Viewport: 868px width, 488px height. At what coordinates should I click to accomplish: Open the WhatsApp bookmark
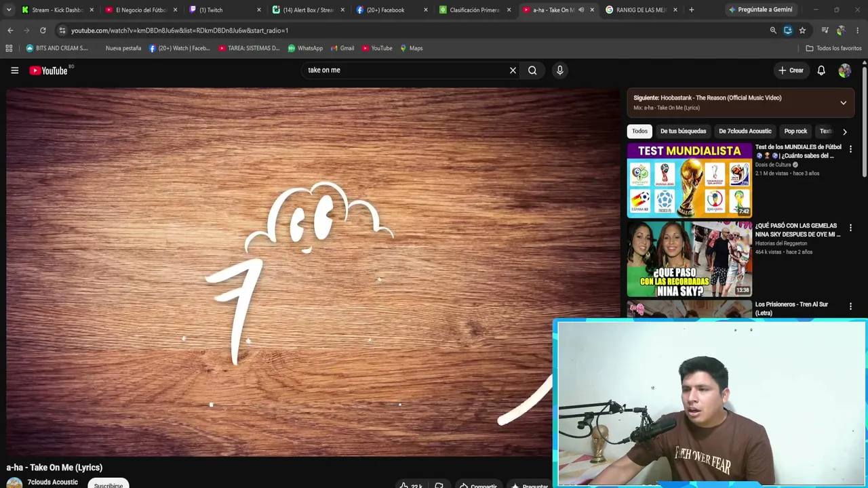click(305, 48)
